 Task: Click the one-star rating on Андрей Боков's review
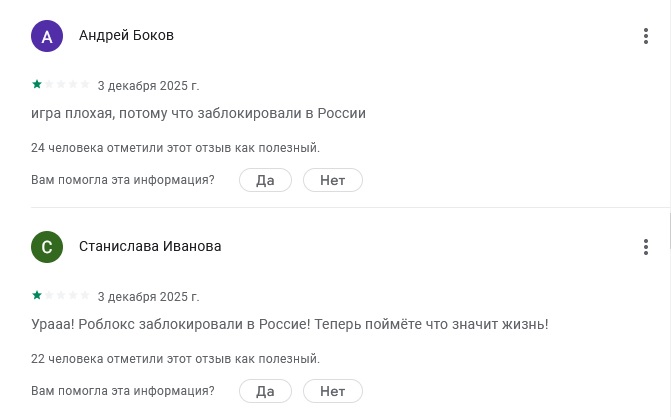pyautogui.click(x=37, y=85)
